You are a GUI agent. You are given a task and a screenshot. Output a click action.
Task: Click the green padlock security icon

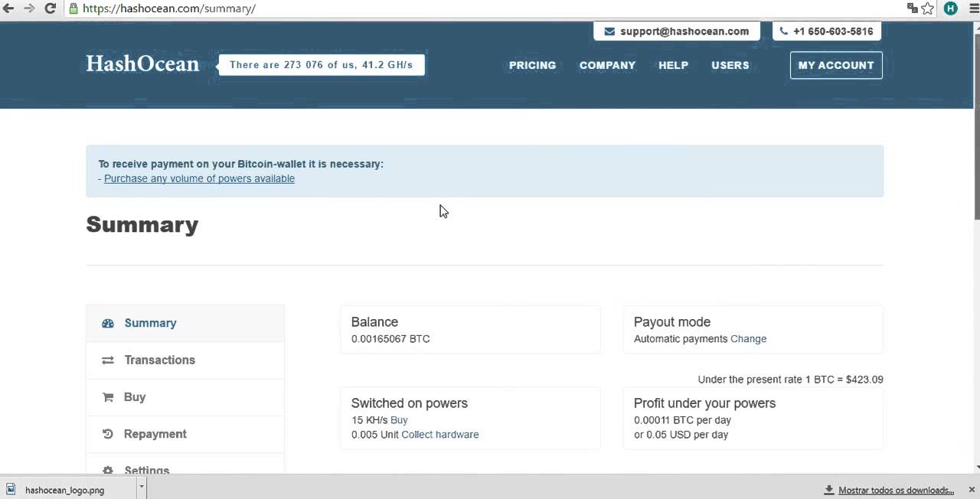(73, 8)
